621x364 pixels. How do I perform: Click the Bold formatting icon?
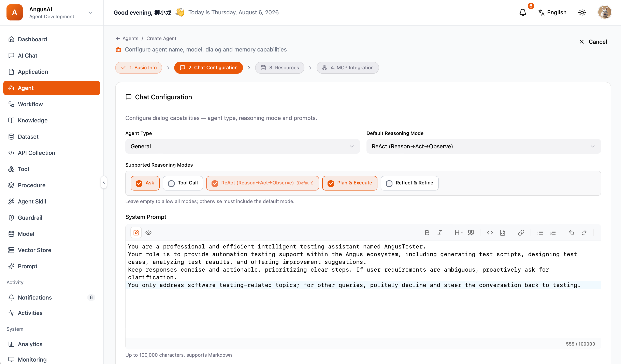click(x=427, y=233)
